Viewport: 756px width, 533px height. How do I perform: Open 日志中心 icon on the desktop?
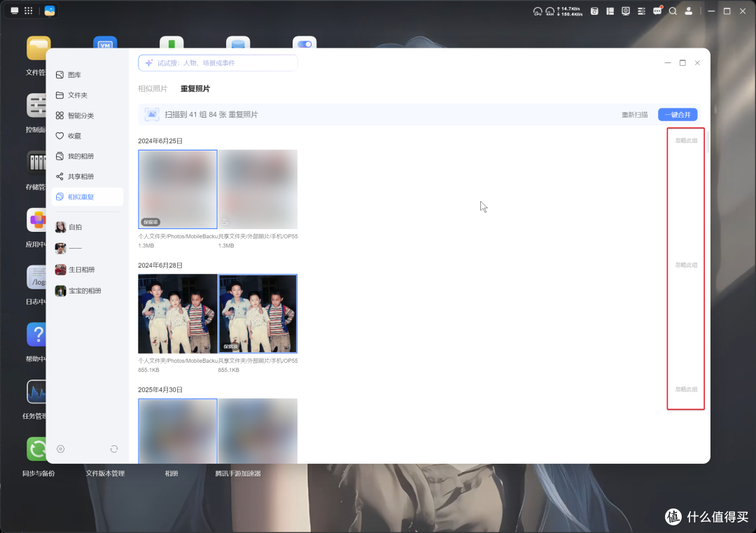coord(36,277)
